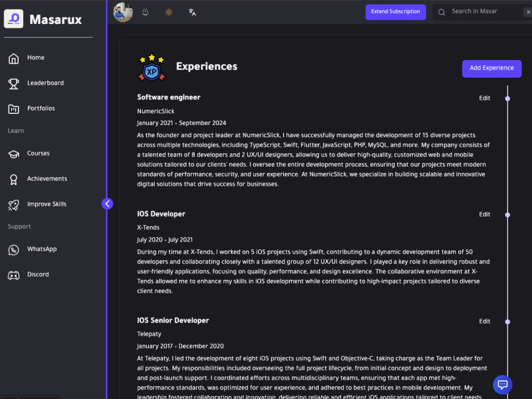Screen dimensions: 532x399
Task: Open the Improve Skills rocket icon
Action: pos(14,205)
